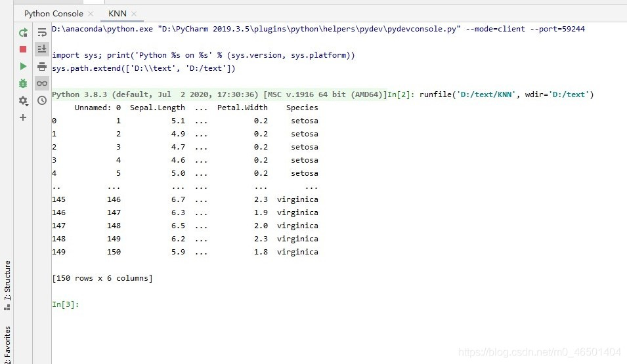Rerun the Python console
This screenshot has height=364, width=627.
(x=23, y=32)
